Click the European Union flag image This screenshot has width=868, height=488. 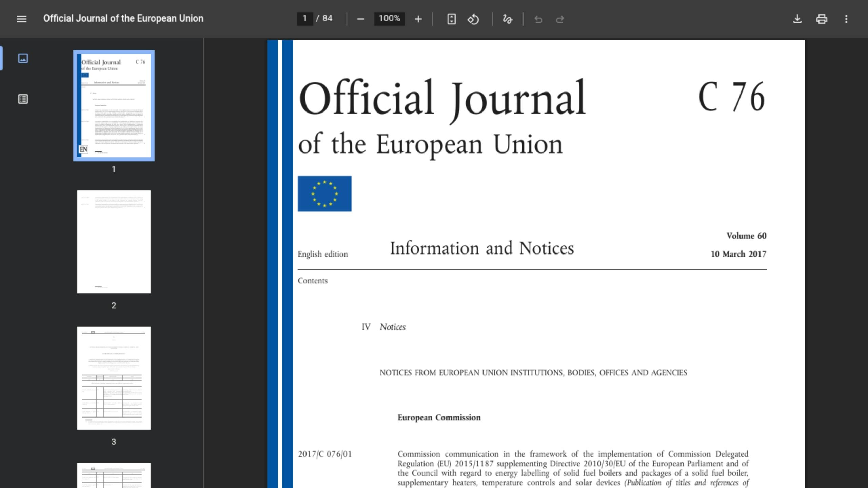pos(324,194)
